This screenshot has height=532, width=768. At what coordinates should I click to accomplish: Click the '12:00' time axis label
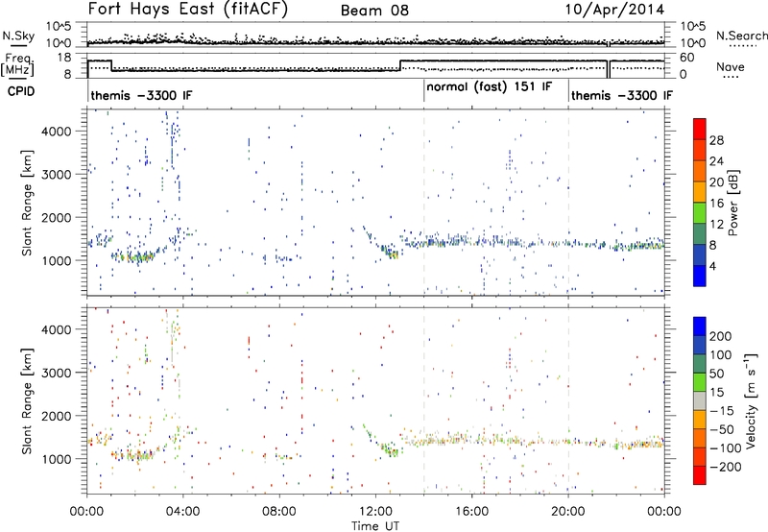(x=375, y=512)
